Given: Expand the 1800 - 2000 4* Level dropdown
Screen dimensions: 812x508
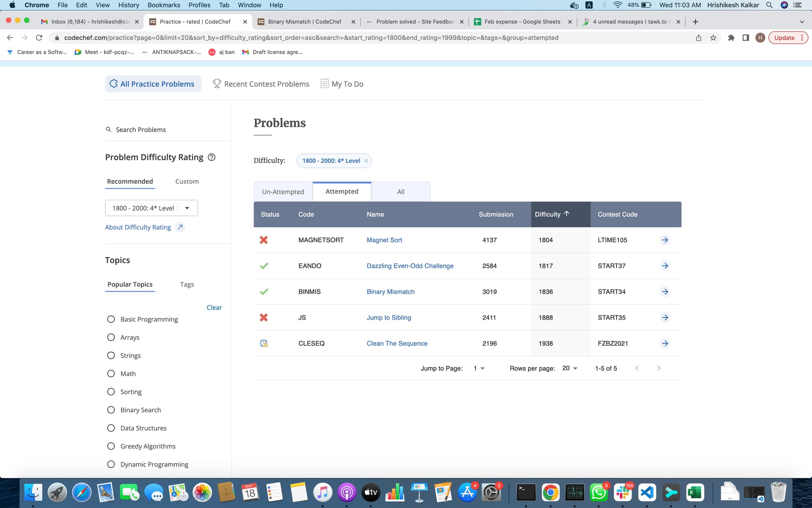Looking at the screenshot, I should point(187,208).
